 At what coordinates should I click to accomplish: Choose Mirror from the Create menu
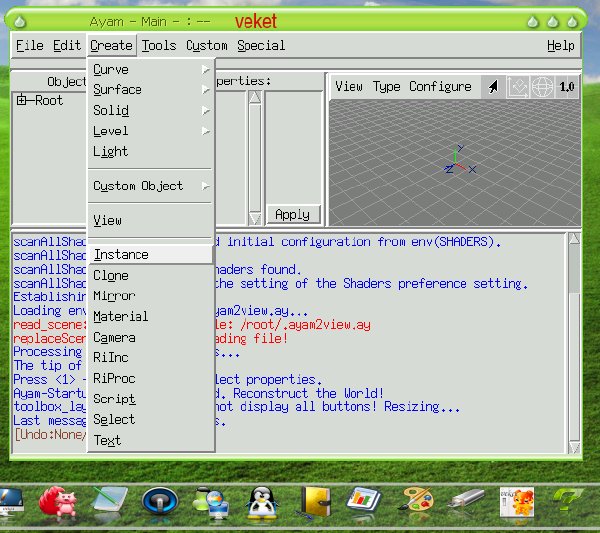click(150, 296)
